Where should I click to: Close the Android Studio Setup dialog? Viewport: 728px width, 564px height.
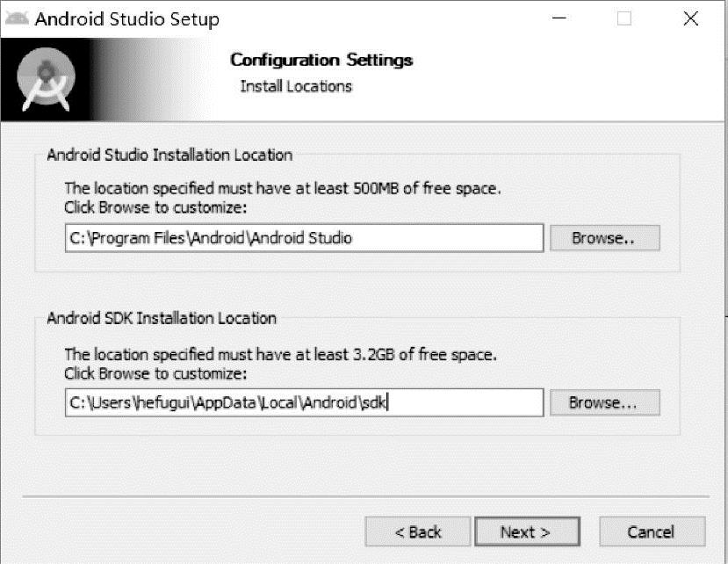tap(691, 18)
